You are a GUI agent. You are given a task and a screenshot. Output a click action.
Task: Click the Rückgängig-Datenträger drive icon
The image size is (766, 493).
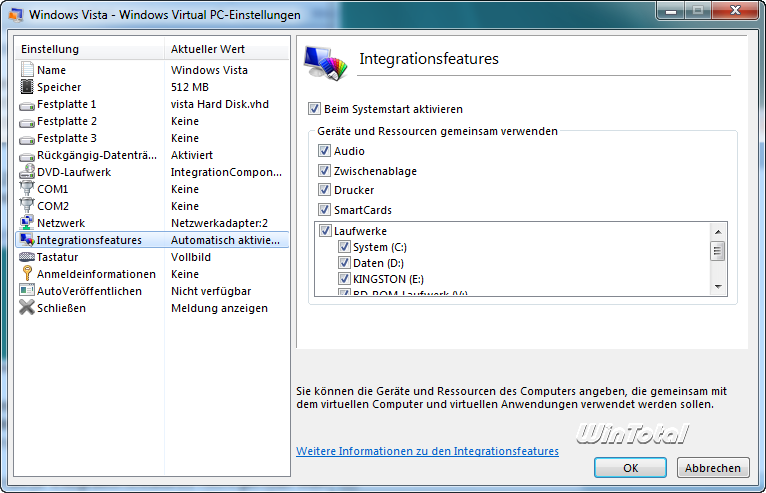click(27, 156)
